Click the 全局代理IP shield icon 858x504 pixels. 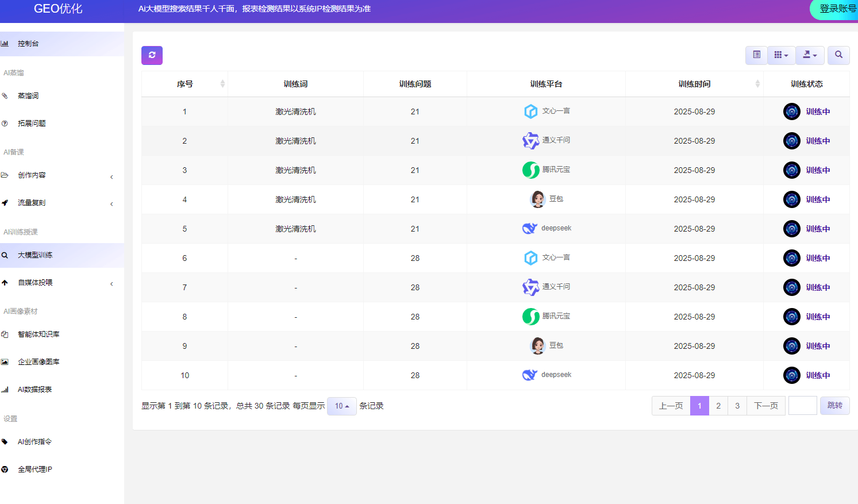(x=6, y=469)
